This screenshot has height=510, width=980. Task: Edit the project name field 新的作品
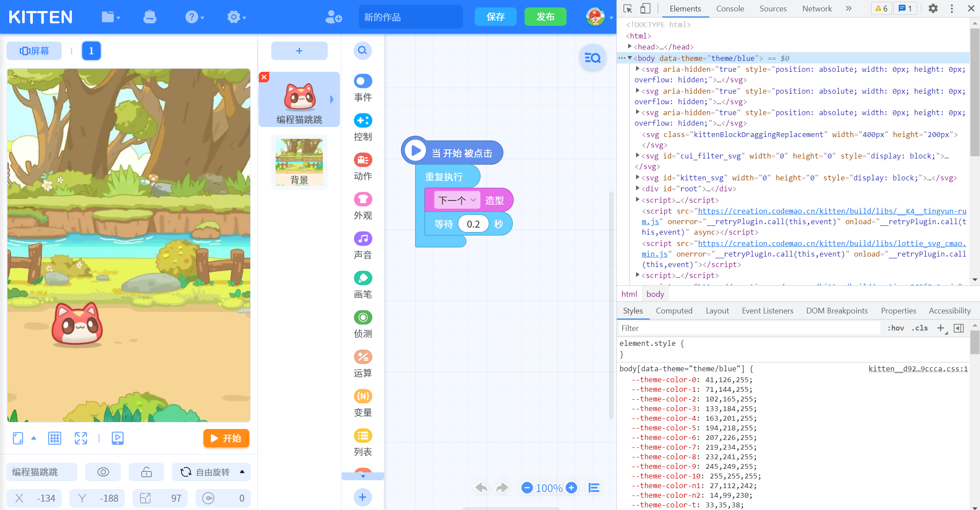tap(410, 17)
